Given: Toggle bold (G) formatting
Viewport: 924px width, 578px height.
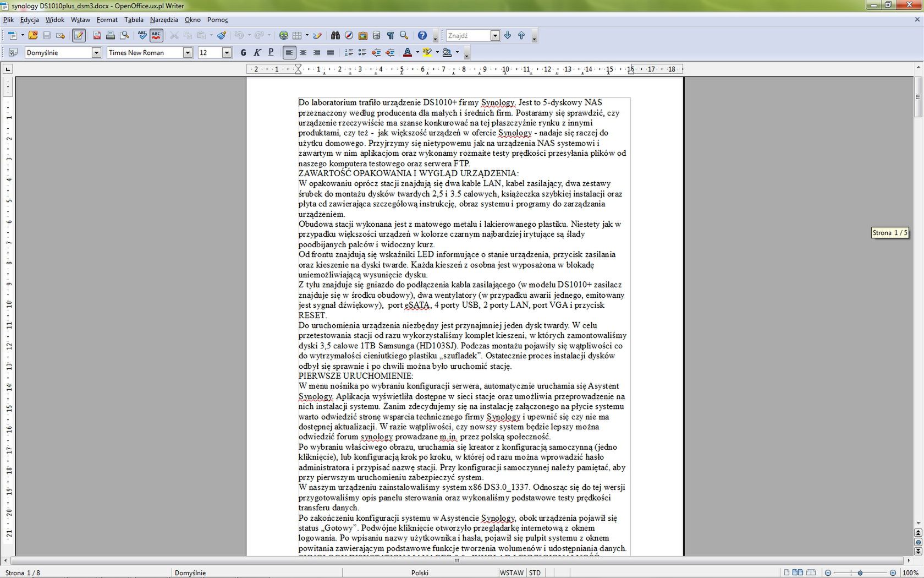Looking at the screenshot, I should (x=244, y=52).
